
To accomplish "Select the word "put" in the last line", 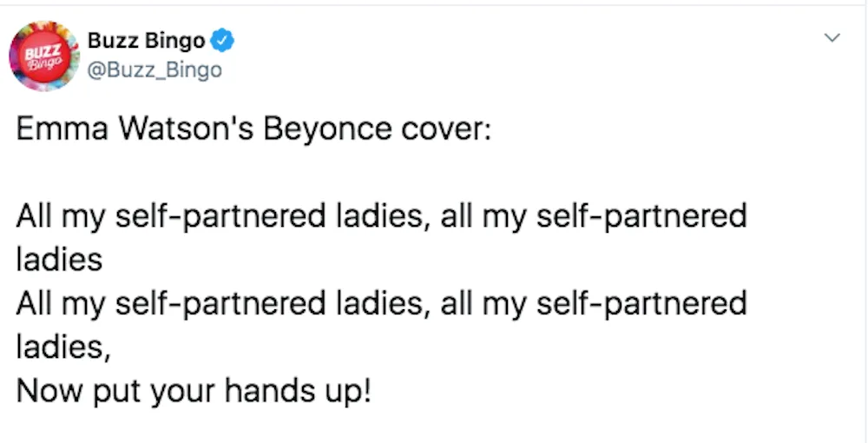I will (112, 392).
